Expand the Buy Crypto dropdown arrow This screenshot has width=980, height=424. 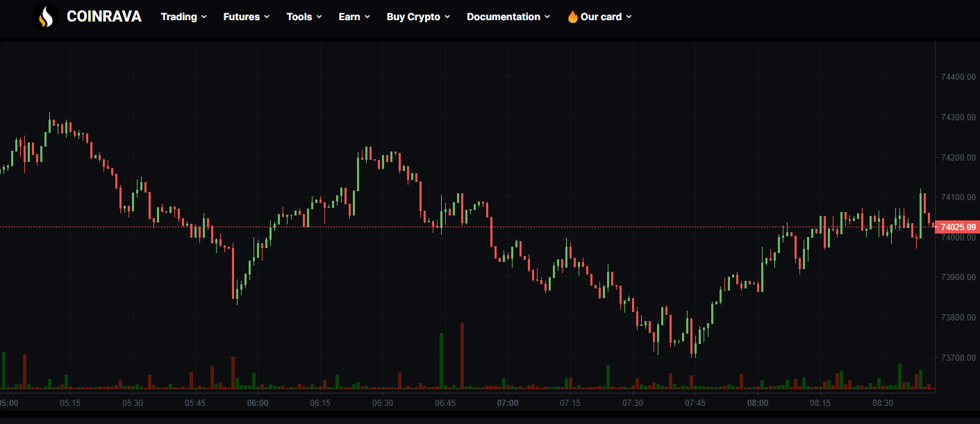click(x=447, y=17)
